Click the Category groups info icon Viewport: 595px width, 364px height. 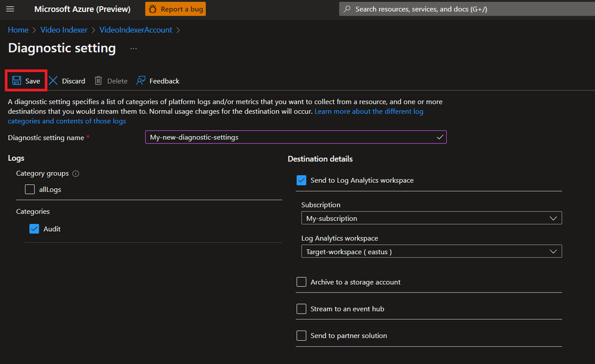tap(76, 173)
